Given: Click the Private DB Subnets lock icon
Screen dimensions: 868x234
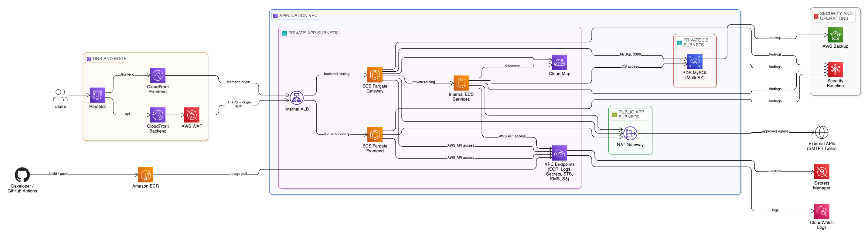Looking at the screenshot, I should click(x=680, y=43).
